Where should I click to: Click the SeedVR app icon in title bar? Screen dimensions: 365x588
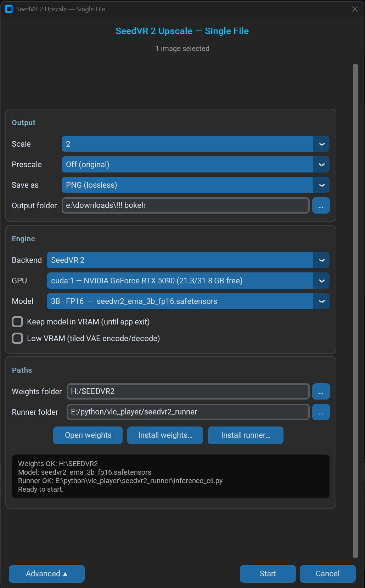(x=9, y=9)
